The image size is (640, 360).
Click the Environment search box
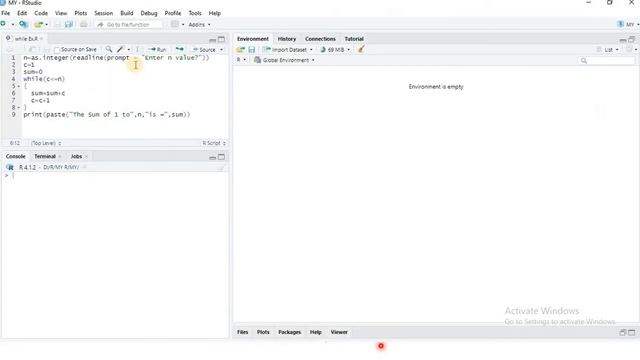(x=607, y=60)
